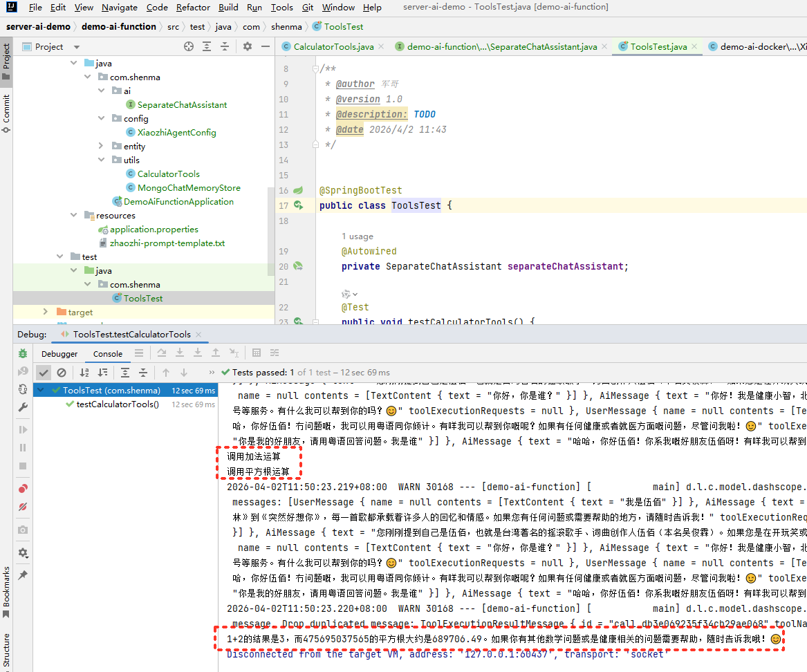Screen dimensions: 807x672
Task: Click the locate target icon in Project panel
Action: tap(189, 46)
